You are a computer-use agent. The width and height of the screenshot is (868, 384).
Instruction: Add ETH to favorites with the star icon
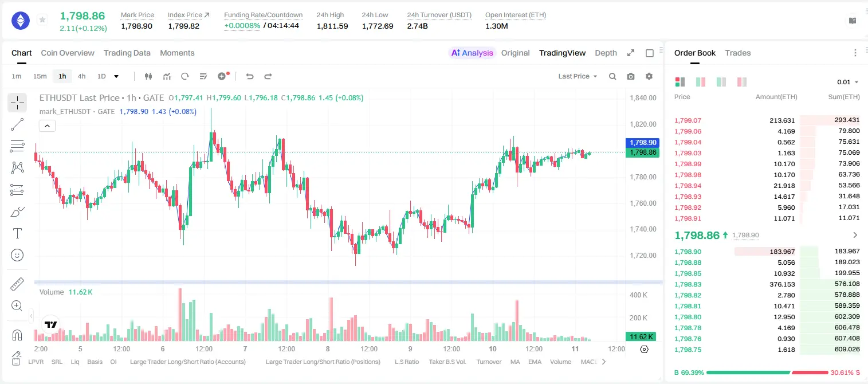(x=42, y=20)
